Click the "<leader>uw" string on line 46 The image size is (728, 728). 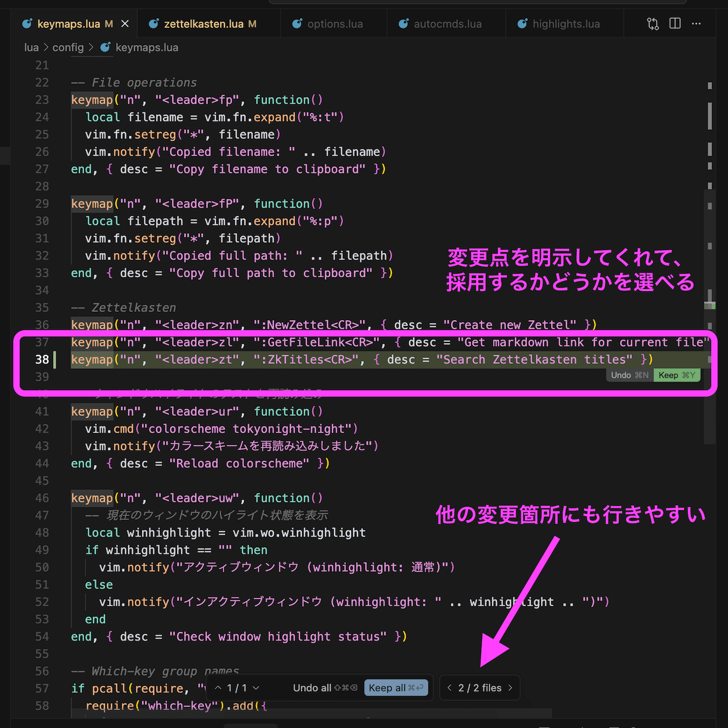tap(197, 498)
